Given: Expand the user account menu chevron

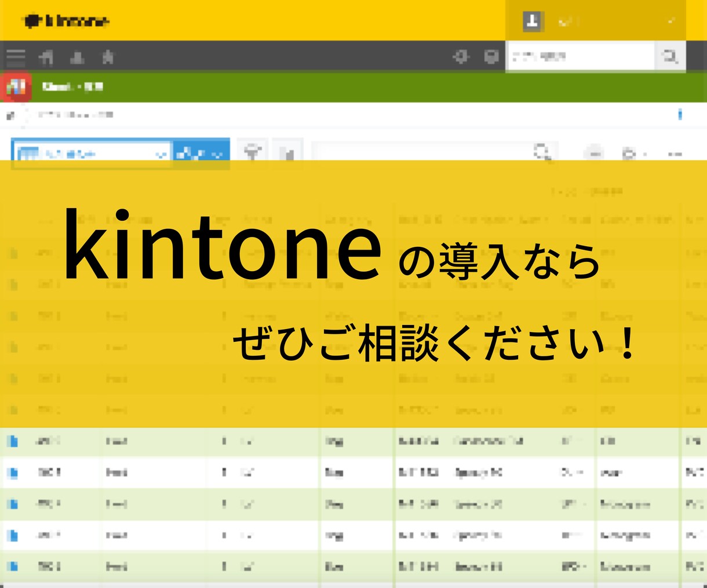Looking at the screenshot, I should 670,22.
